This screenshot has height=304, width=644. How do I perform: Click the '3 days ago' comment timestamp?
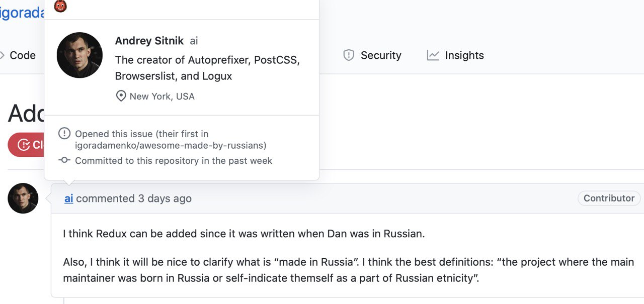click(165, 198)
